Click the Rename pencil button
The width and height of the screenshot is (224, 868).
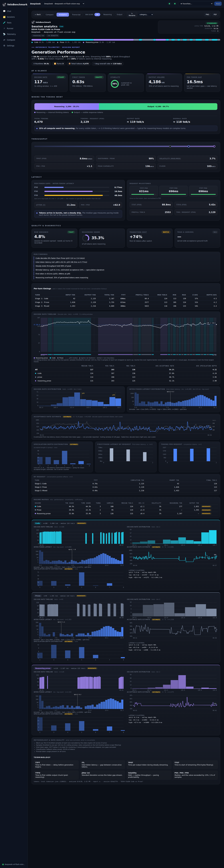132,15
